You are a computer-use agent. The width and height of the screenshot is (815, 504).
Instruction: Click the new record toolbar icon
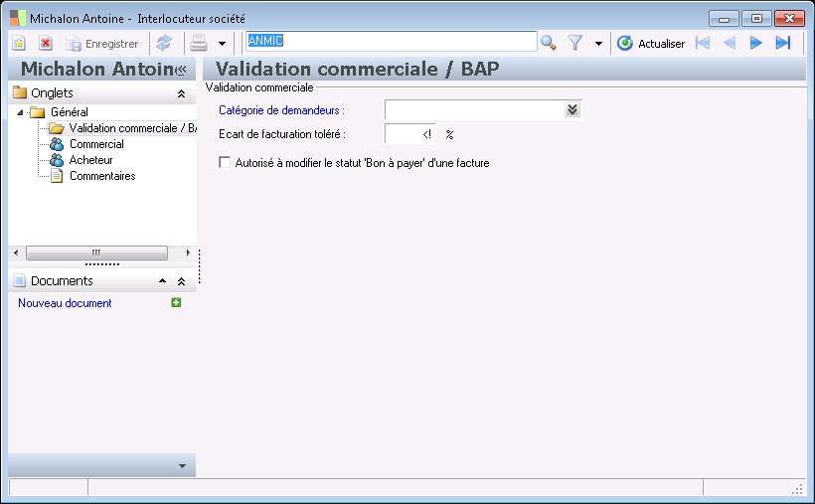click(19, 43)
